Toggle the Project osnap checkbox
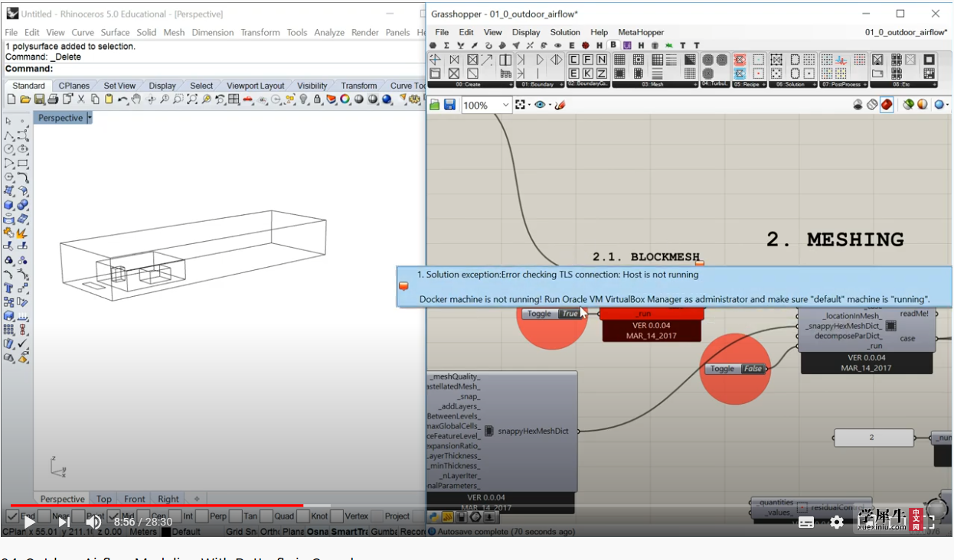The image size is (954, 560). click(377, 516)
